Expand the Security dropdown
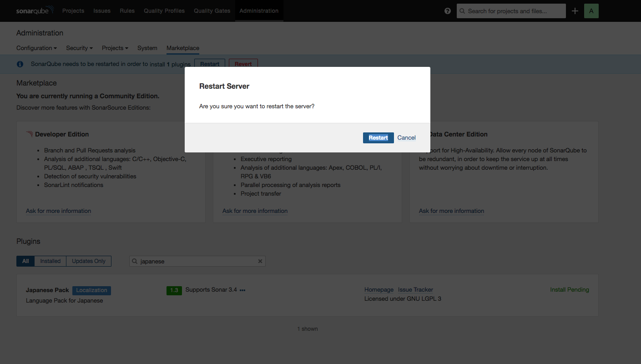This screenshot has width=641, height=364. coord(79,48)
